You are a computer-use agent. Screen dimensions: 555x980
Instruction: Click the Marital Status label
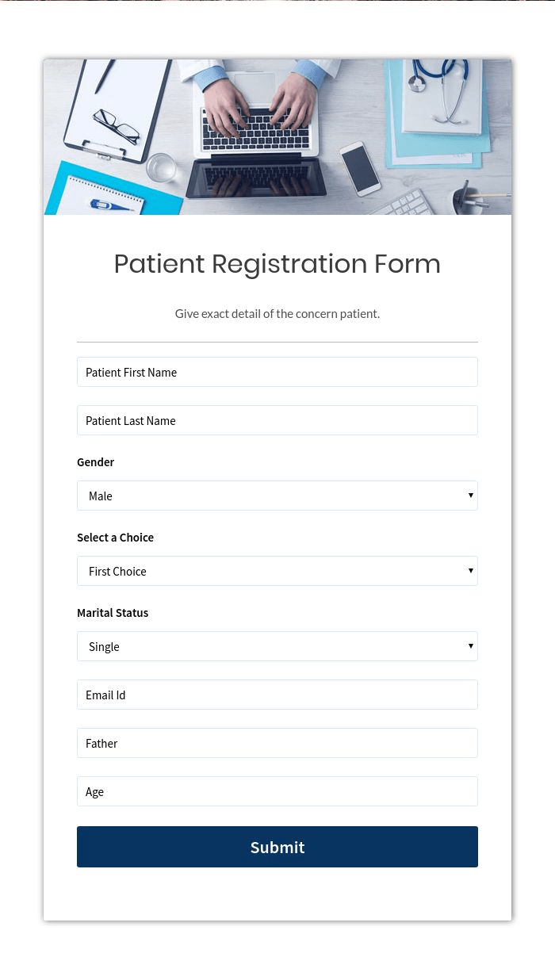[x=113, y=612]
